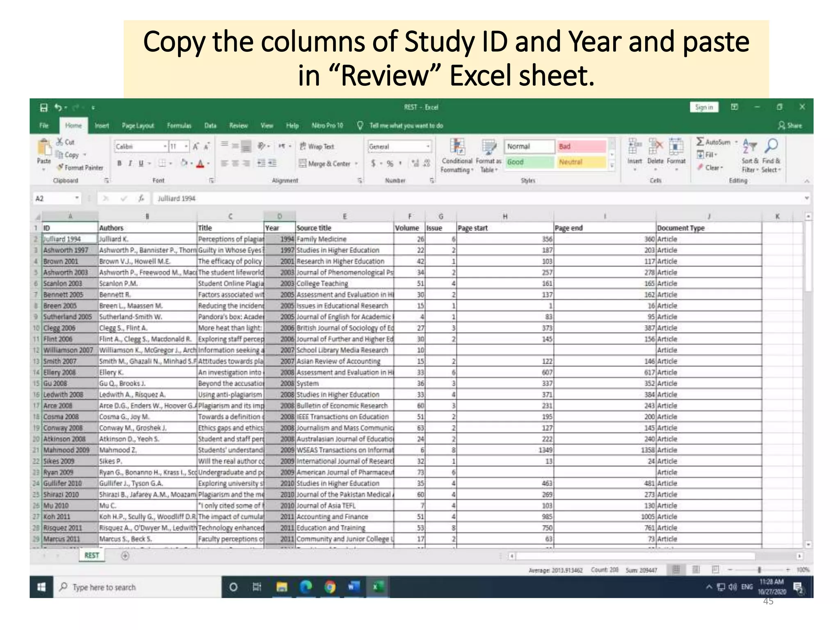Image resolution: width=840 pixels, height=630 pixels.
Task: Apply the Bad cell style
Action: 581,146
